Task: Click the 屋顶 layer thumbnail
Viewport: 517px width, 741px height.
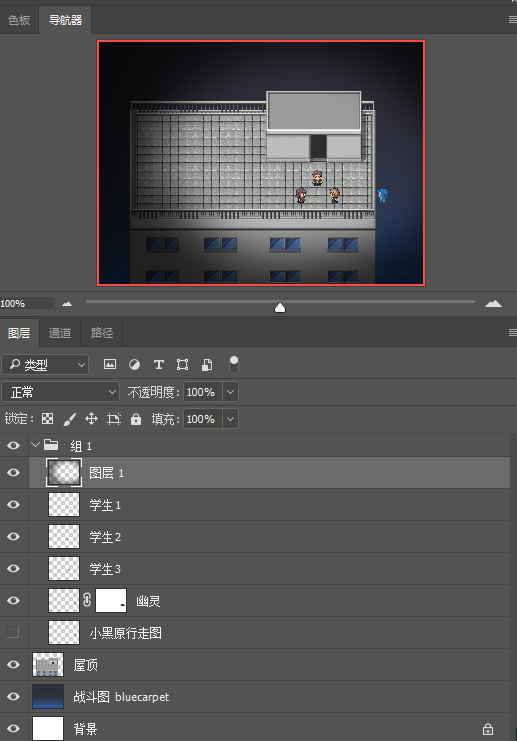Action: pos(48,664)
